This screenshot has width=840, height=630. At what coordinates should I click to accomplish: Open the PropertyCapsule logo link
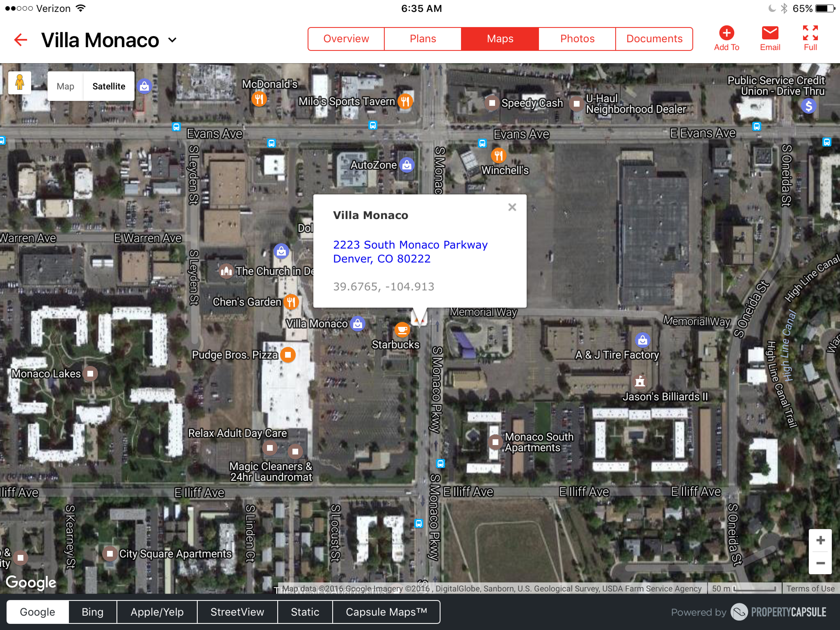(x=779, y=612)
